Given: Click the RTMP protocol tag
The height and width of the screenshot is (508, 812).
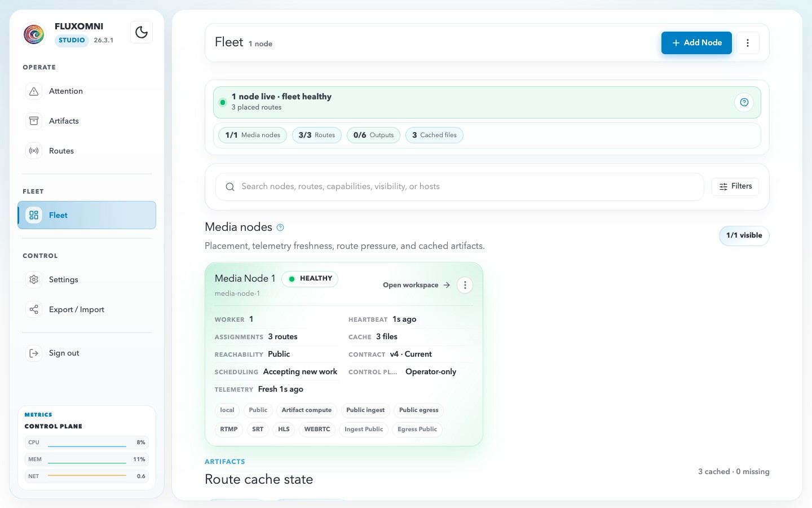Looking at the screenshot, I should pos(229,430).
